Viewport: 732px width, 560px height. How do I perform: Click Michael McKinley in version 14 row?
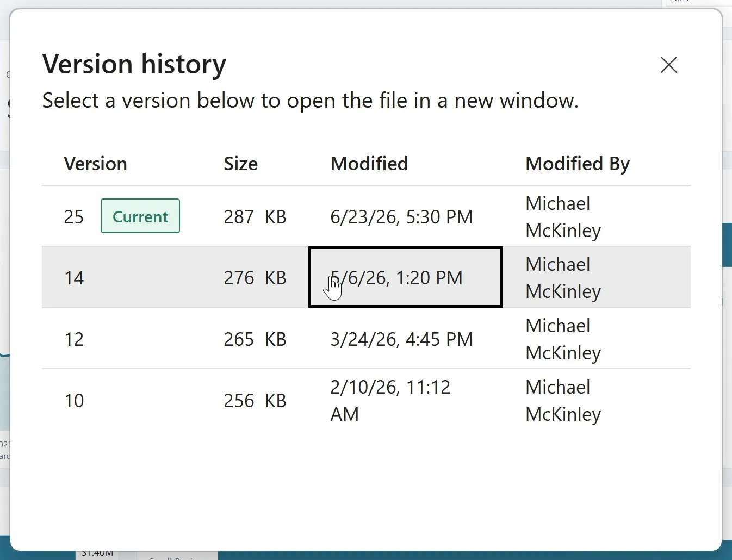tap(563, 278)
